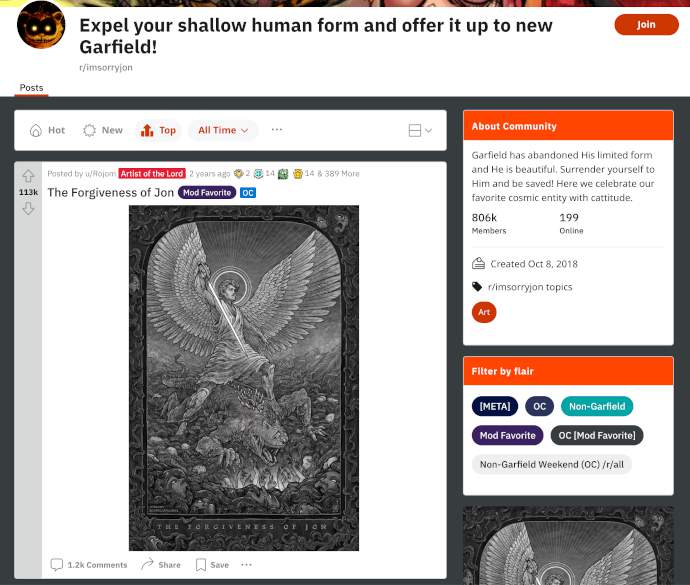
Task: Click the subreddit avatar icon
Action: coord(41,25)
